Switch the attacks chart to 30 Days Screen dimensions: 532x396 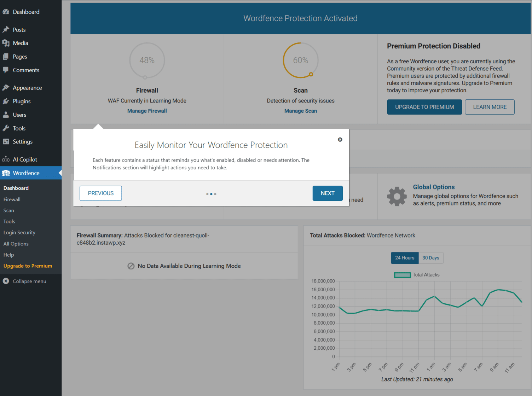coord(431,258)
